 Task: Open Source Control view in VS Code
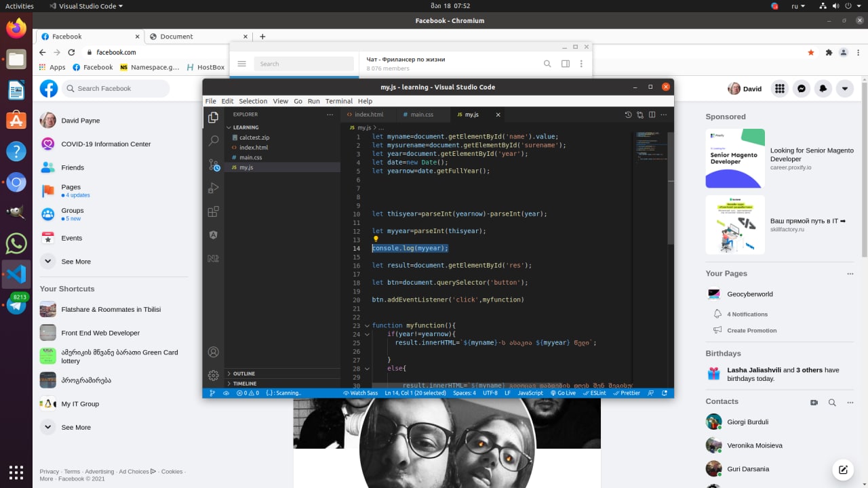[x=214, y=165]
